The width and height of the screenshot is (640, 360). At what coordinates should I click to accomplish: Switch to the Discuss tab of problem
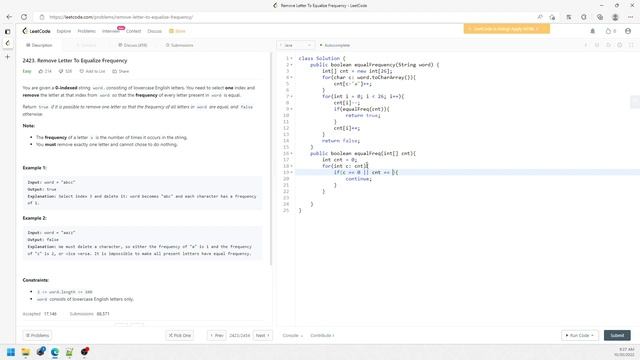133,45
